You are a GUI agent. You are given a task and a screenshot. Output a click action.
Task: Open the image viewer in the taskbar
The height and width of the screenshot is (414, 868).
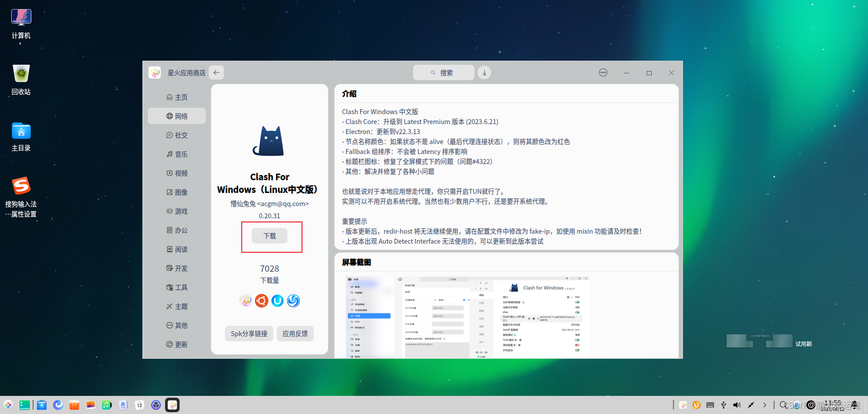(91, 405)
